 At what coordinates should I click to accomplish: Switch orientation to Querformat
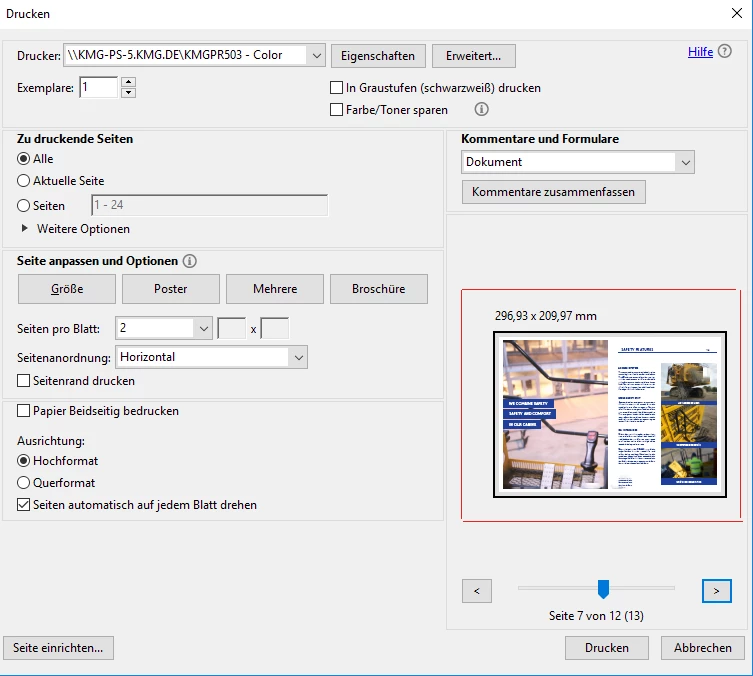point(23,483)
